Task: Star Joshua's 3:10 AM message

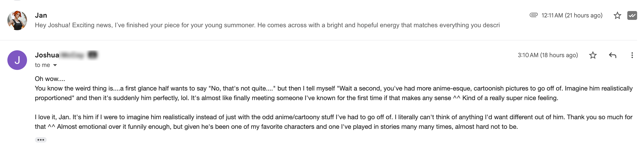Action: (x=593, y=55)
